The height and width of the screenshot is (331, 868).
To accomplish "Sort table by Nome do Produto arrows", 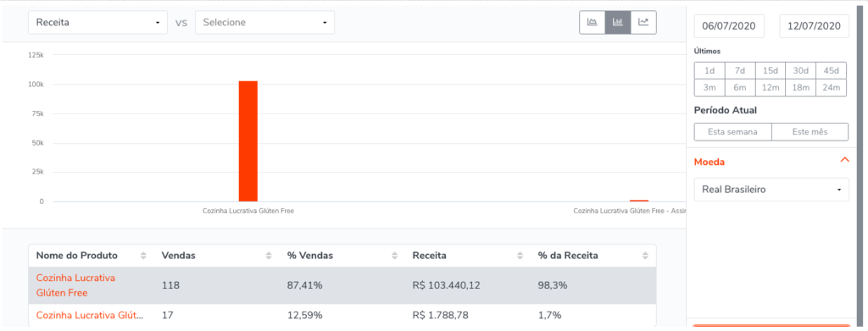I will (143, 256).
